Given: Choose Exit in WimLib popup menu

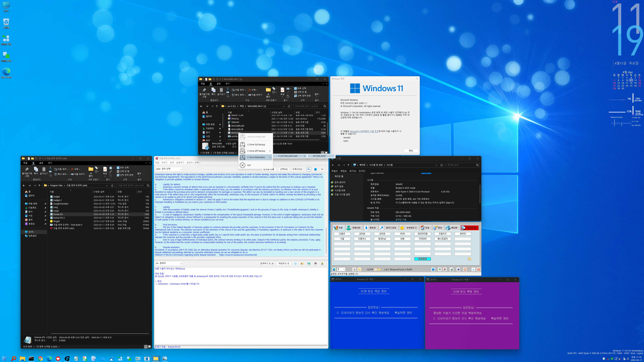Looking at the screenshot, I should (255, 165).
